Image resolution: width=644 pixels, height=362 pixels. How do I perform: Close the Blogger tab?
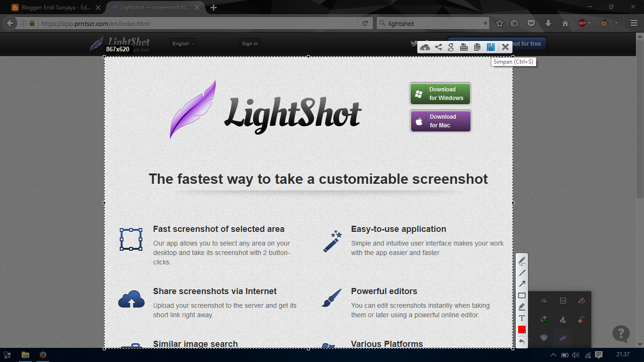(98, 8)
